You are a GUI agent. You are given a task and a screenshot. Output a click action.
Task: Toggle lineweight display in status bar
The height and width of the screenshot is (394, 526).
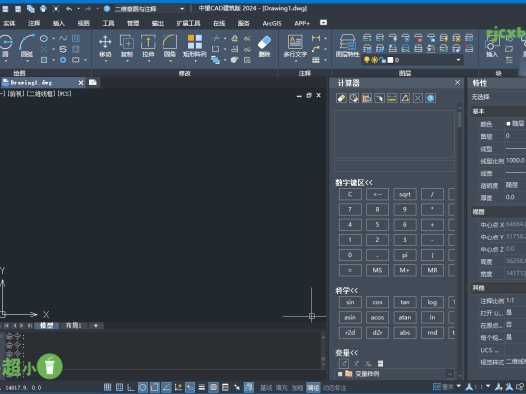(x=202, y=387)
